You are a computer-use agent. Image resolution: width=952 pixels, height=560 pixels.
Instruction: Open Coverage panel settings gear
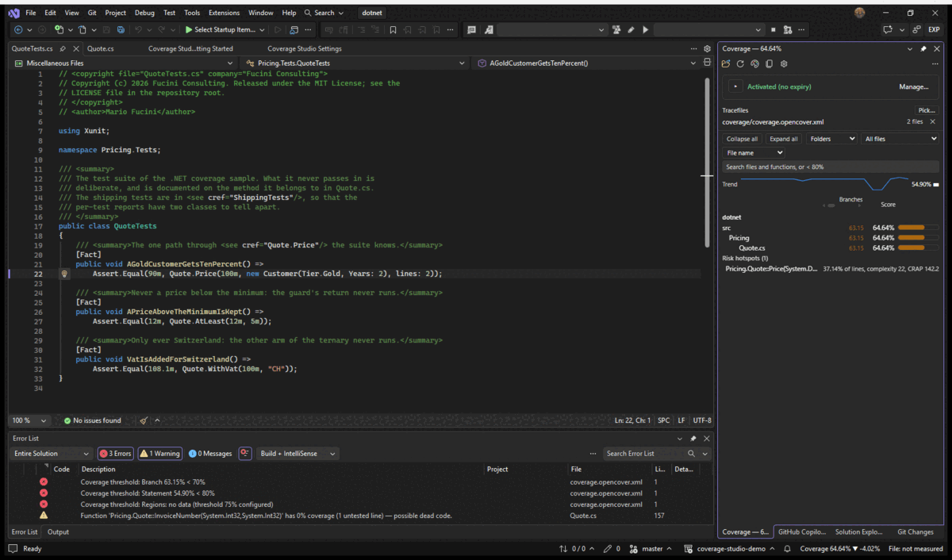(783, 64)
